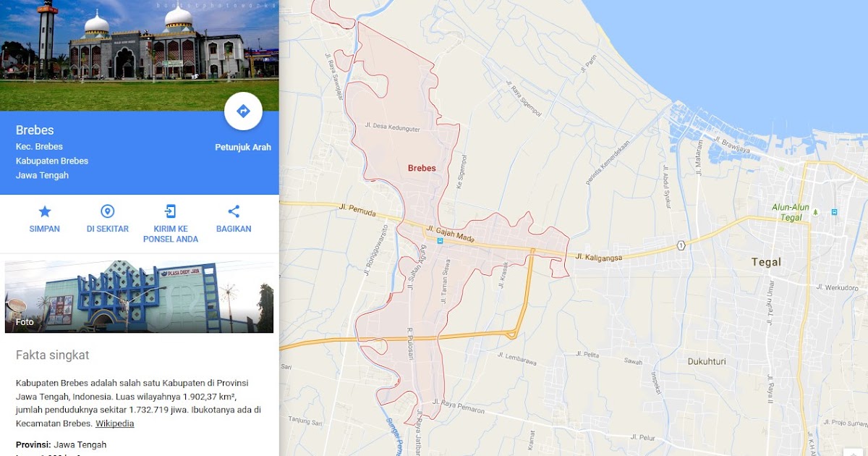Screen dimensions: 868x456
Task: Click the BAGIKAN share icon
Action: click(232, 211)
